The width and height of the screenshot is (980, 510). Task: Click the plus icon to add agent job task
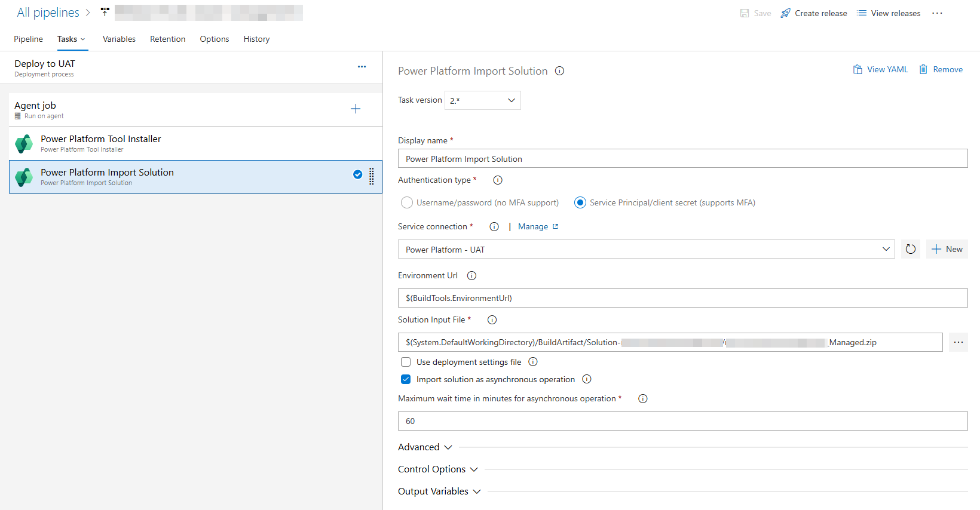click(356, 109)
